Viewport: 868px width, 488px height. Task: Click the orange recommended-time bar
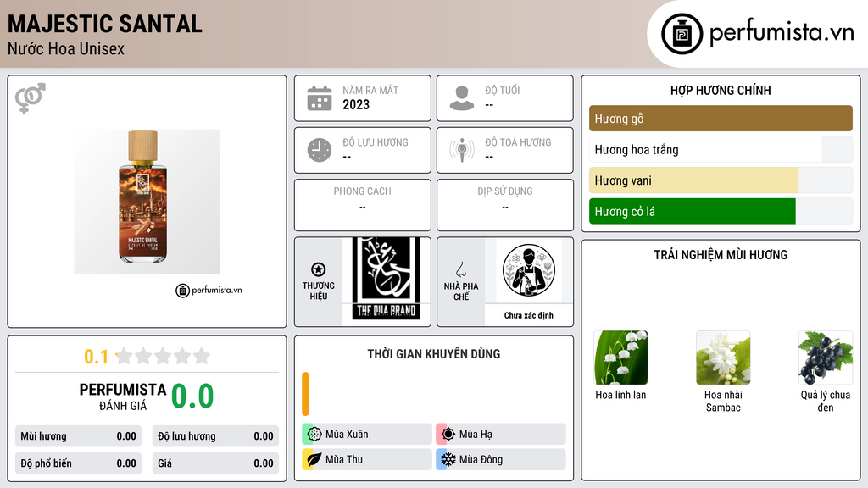(x=305, y=394)
